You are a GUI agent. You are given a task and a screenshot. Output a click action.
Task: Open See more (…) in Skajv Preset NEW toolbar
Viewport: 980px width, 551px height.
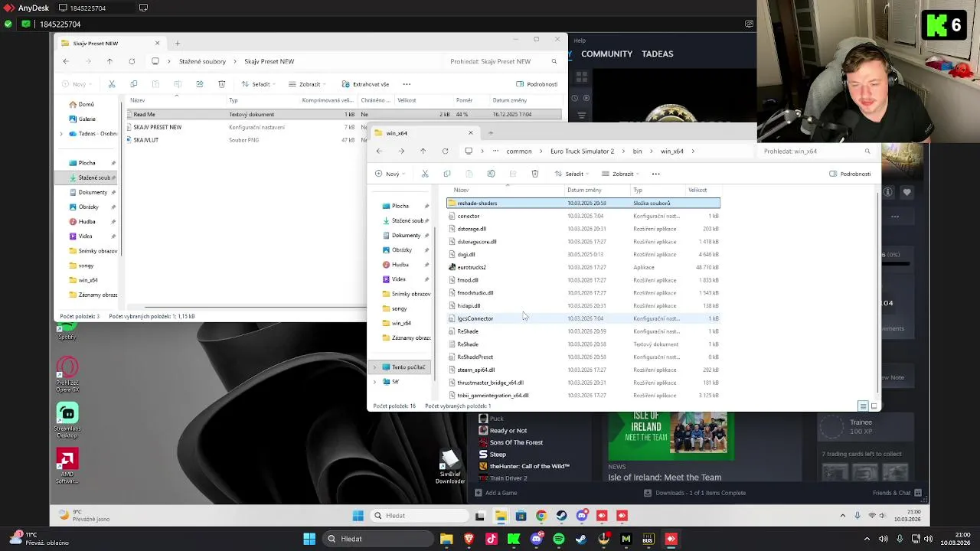click(407, 84)
